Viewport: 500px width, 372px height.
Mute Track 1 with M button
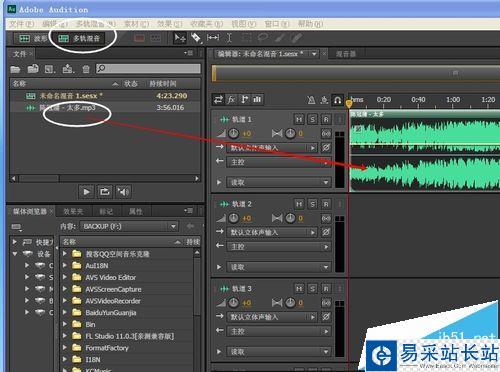click(299, 119)
